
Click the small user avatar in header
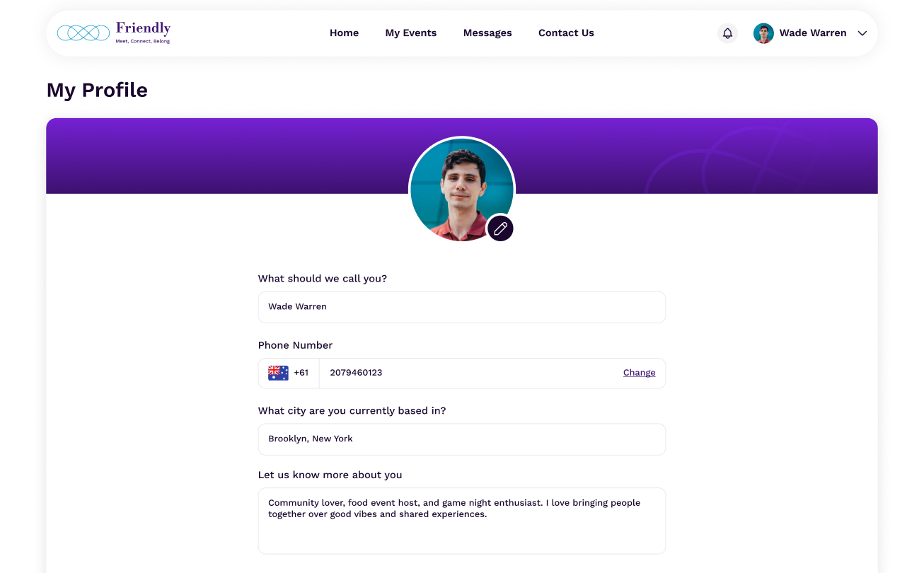coord(763,33)
